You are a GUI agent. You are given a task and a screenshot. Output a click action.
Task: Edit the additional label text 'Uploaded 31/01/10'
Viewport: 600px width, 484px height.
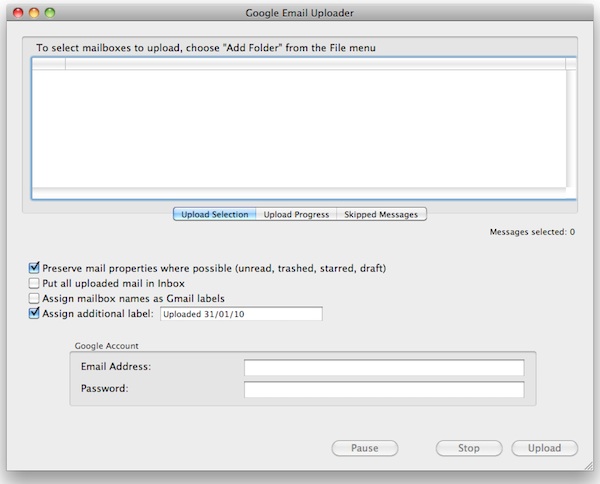[241, 314]
